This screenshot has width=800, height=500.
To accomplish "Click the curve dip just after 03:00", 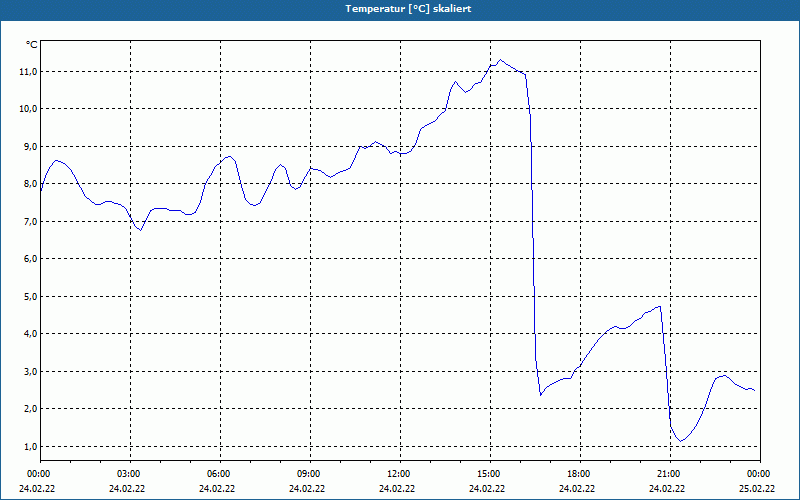I will click(141, 230).
